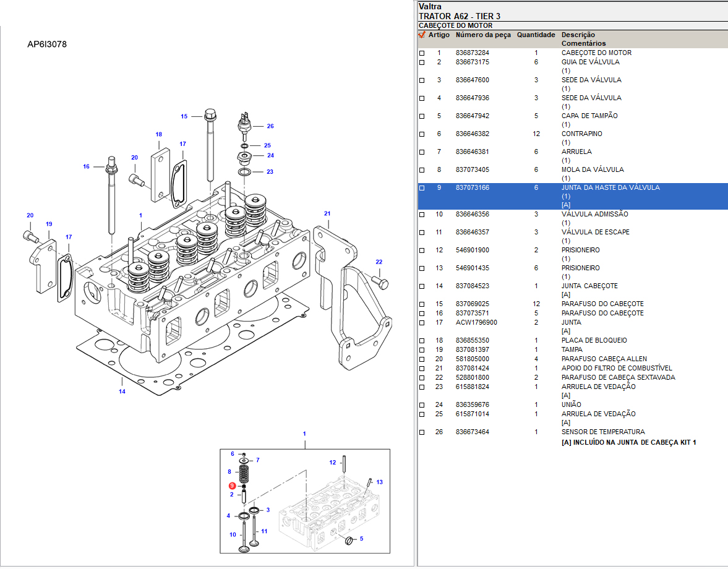Check the box for item 14 Junta Cabeçote
This screenshot has height=569, width=728.
tap(422, 286)
